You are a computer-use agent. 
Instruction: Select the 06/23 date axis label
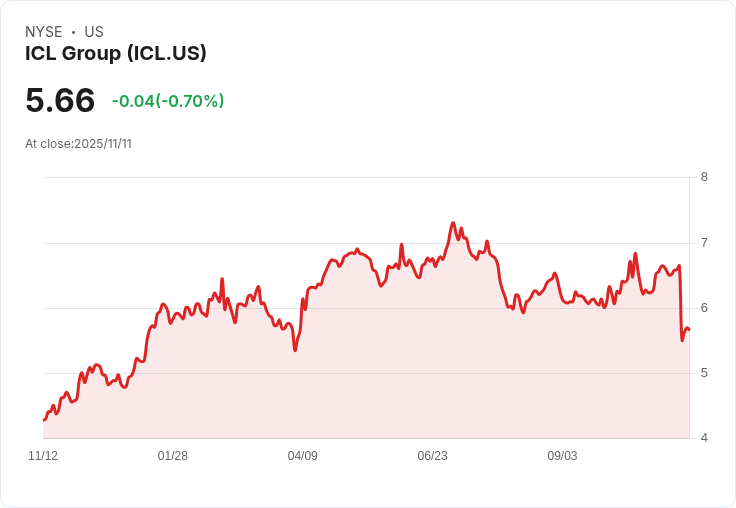(432, 456)
